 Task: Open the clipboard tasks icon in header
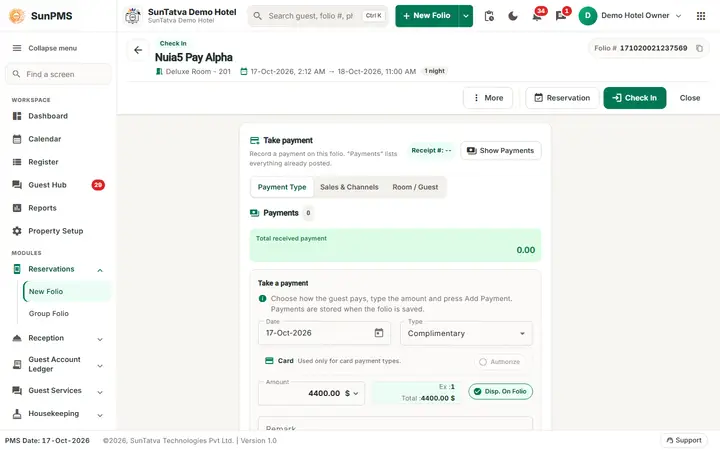(489, 16)
